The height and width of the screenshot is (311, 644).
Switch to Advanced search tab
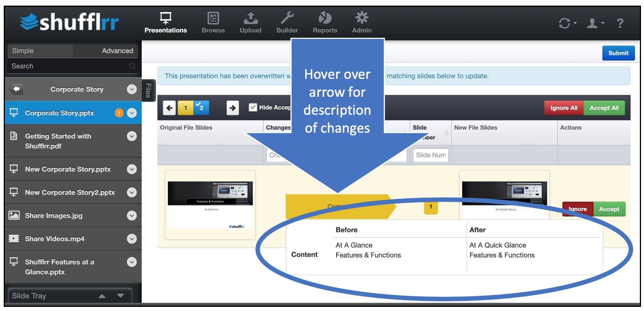point(105,51)
